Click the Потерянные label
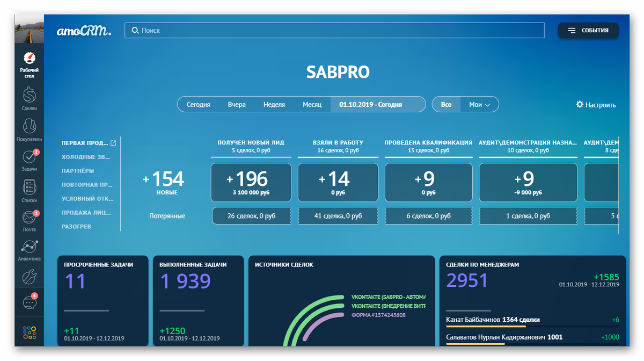This screenshot has width=644, height=361. 167,216
